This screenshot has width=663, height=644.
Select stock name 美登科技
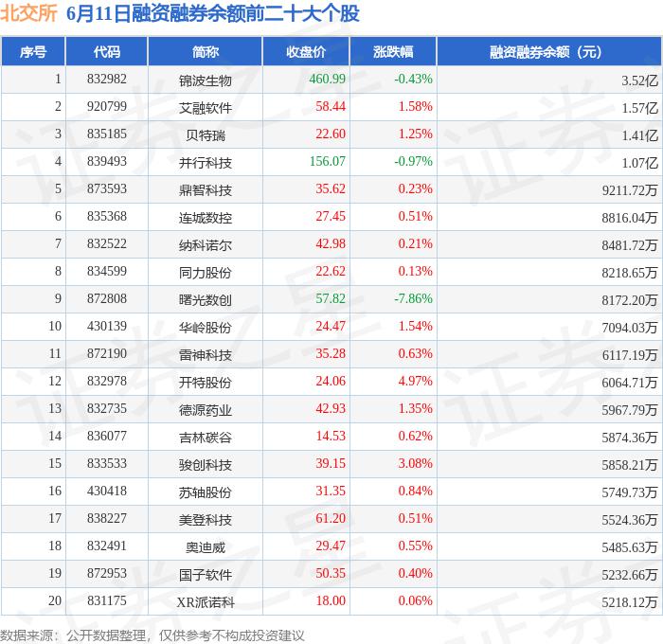(x=206, y=520)
